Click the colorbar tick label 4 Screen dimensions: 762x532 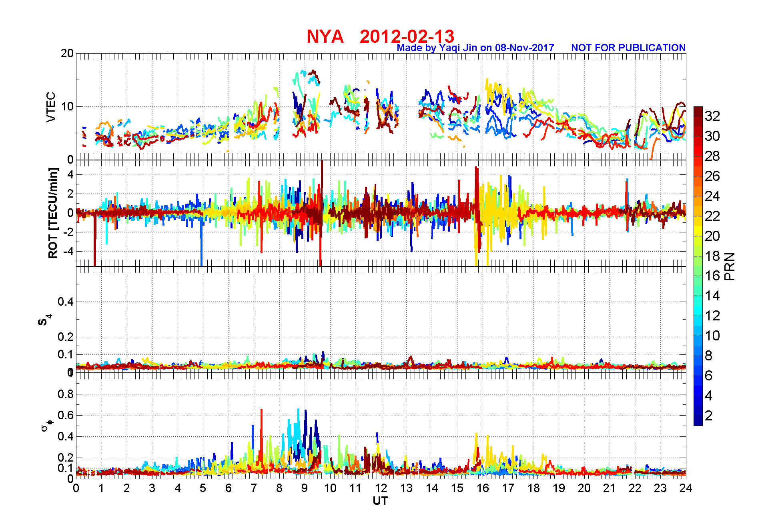[709, 396]
